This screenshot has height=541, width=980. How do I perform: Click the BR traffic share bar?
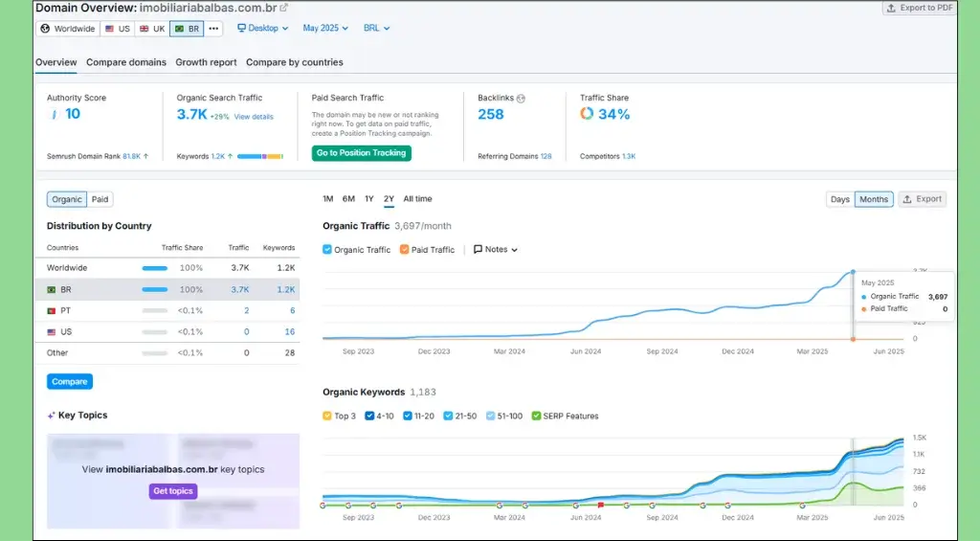point(154,289)
